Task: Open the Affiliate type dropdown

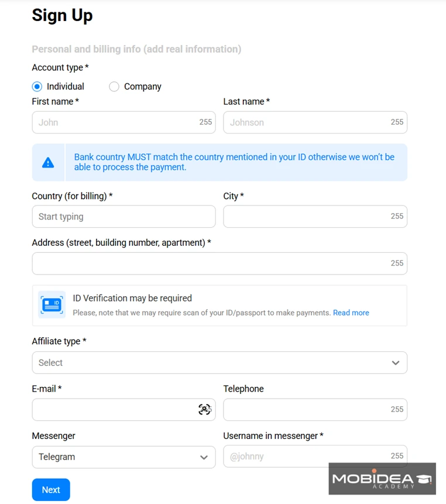Action: [219, 362]
